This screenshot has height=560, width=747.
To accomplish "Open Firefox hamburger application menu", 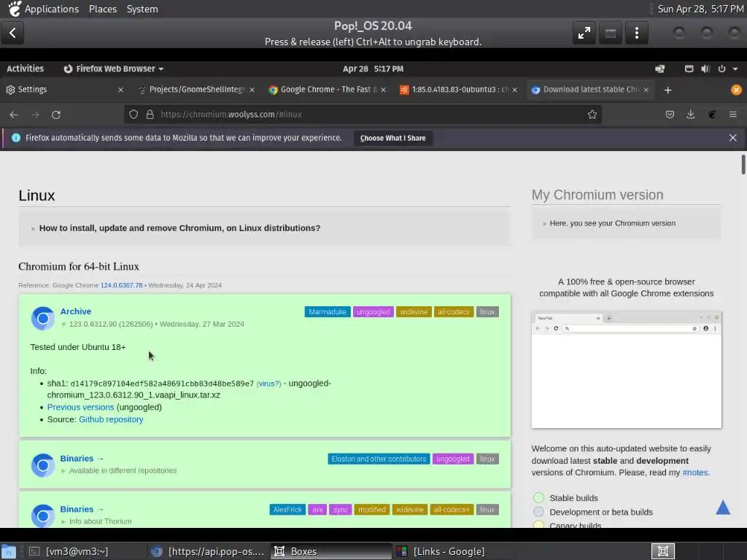I will (x=732, y=114).
